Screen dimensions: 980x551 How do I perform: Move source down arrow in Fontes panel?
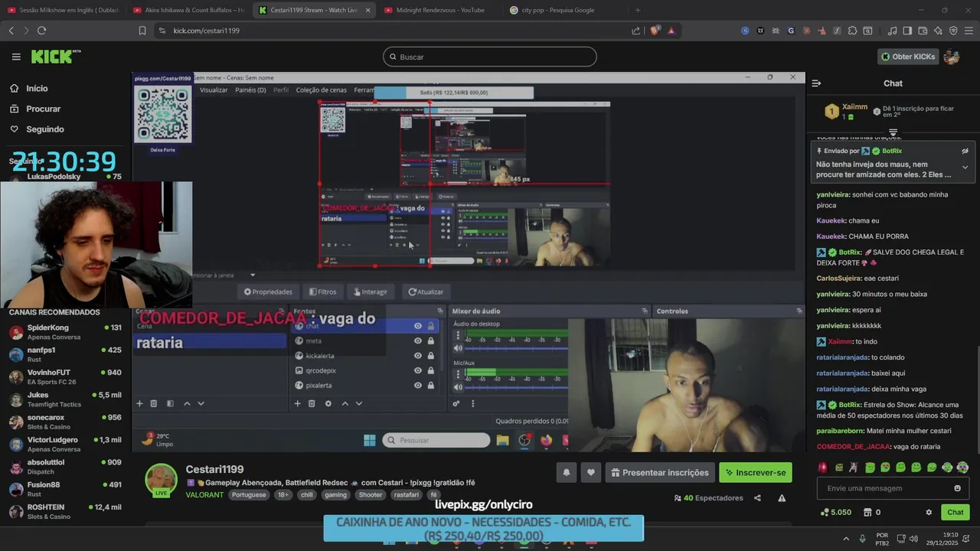(359, 403)
